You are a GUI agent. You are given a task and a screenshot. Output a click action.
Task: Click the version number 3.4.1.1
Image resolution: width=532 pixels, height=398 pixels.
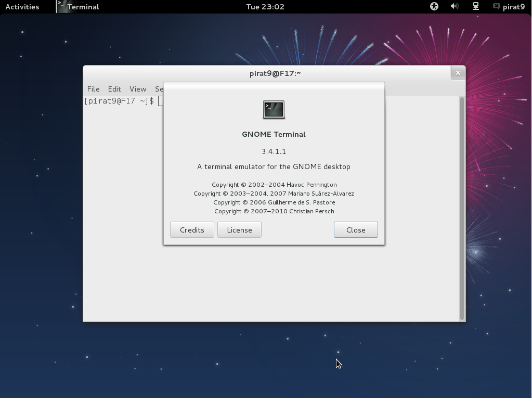(x=274, y=151)
